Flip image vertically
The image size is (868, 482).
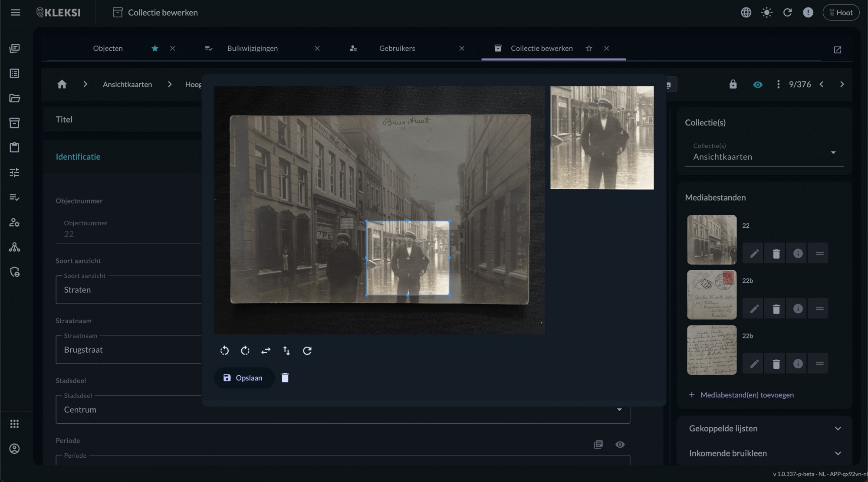pos(286,351)
